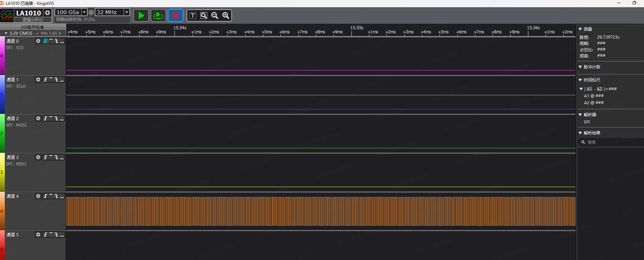
Task: Click the 搜索 search field in results
Action: point(609,142)
